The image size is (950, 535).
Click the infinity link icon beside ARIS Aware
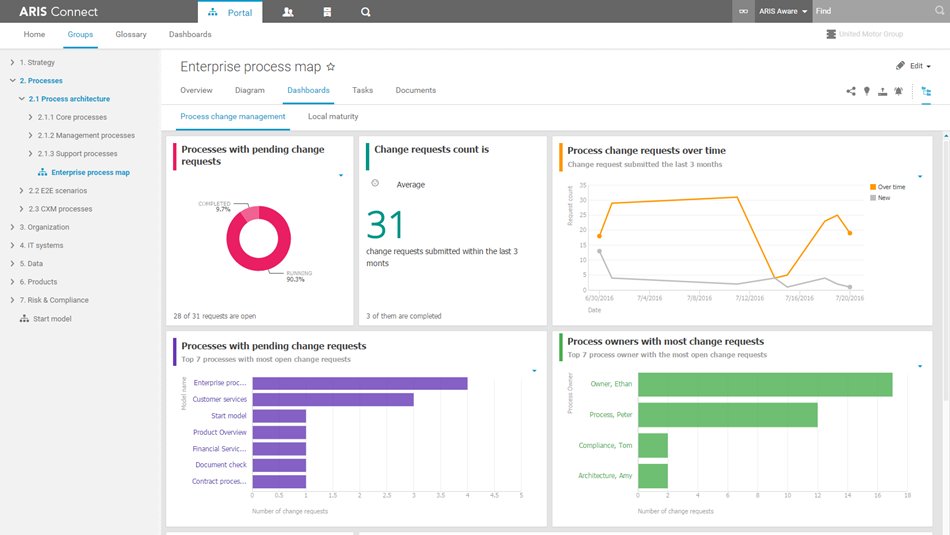743,12
